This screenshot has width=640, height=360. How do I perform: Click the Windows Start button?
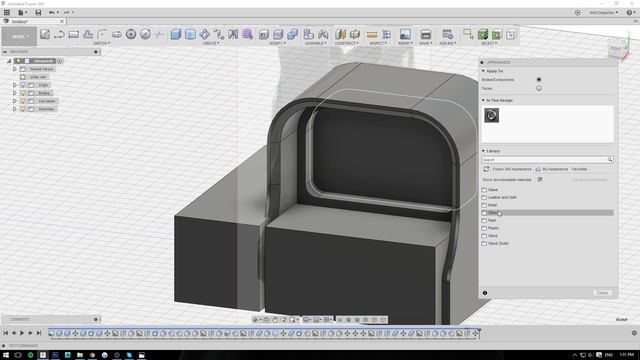tap(6, 355)
